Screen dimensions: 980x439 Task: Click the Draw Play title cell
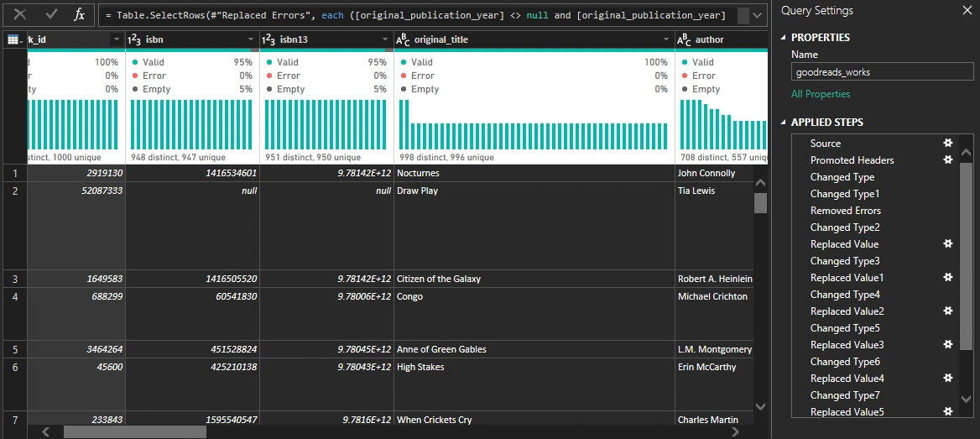[534, 226]
